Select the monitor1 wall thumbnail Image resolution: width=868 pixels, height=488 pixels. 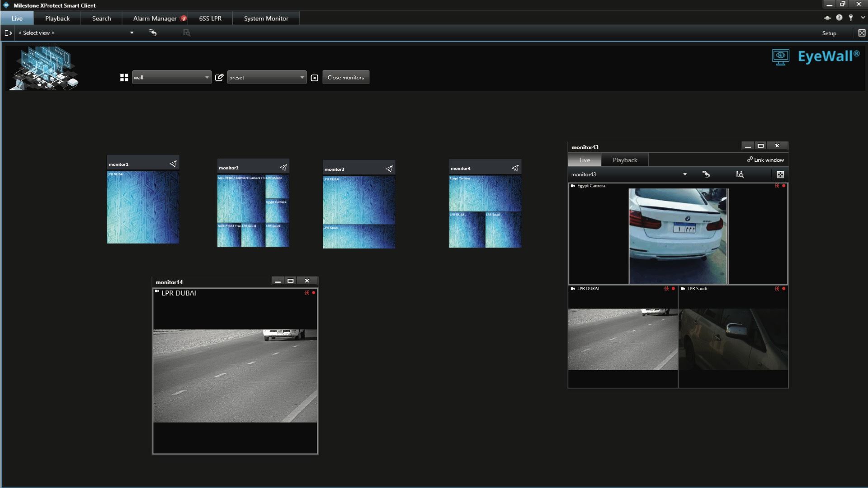143,207
